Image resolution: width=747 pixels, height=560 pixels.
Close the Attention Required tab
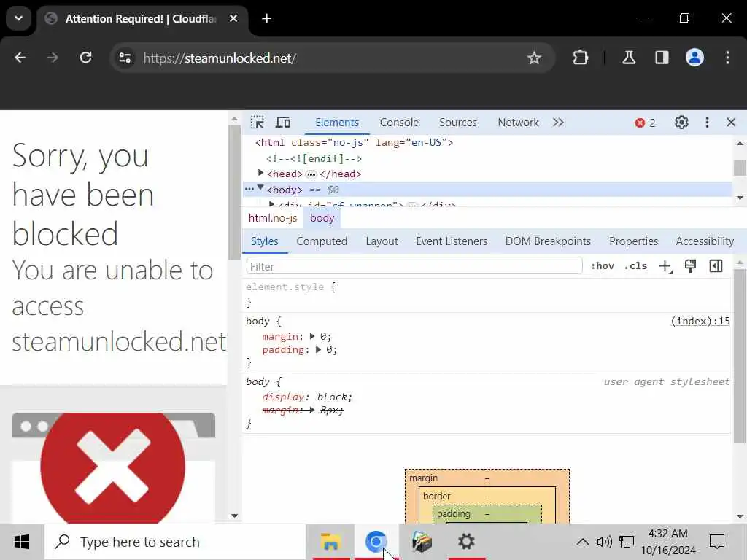[x=233, y=18]
